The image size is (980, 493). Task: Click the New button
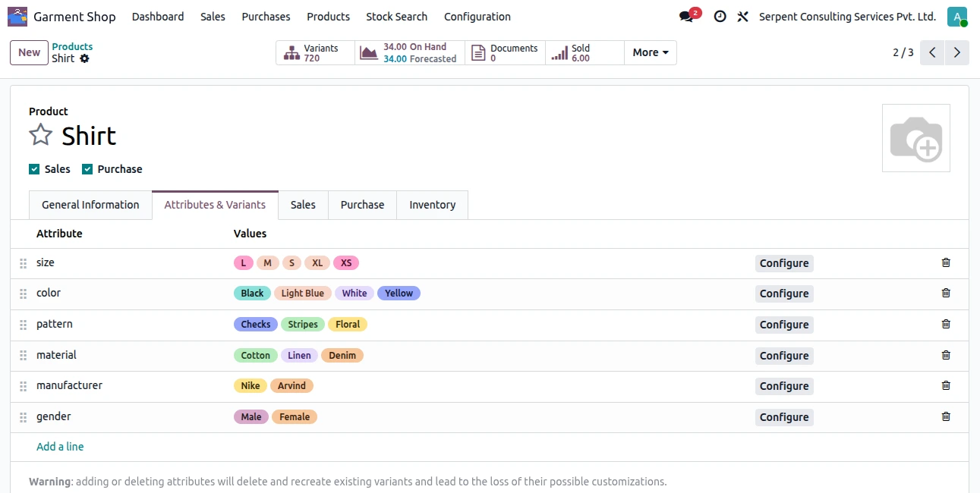point(30,52)
